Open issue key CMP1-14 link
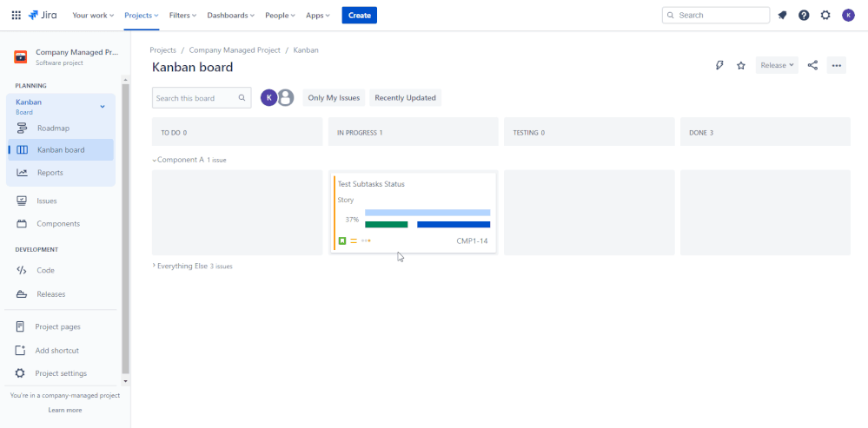Screen dimensions: 868x428 [x=472, y=241]
